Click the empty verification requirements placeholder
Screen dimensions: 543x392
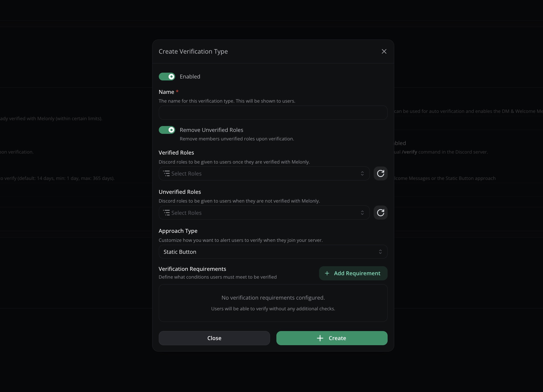273,303
